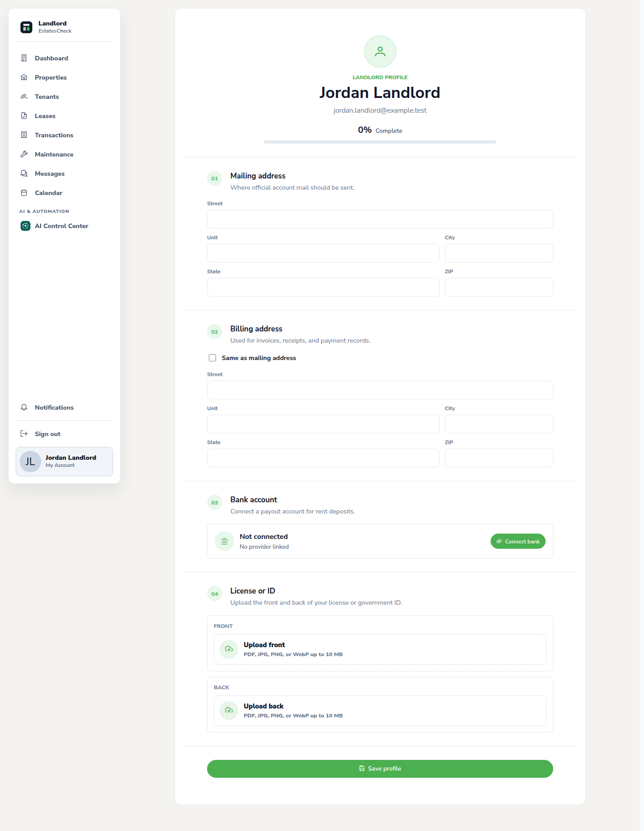This screenshot has height=831, width=644.
Task: Click the Billing address section heading
Action: pyautogui.click(x=256, y=329)
